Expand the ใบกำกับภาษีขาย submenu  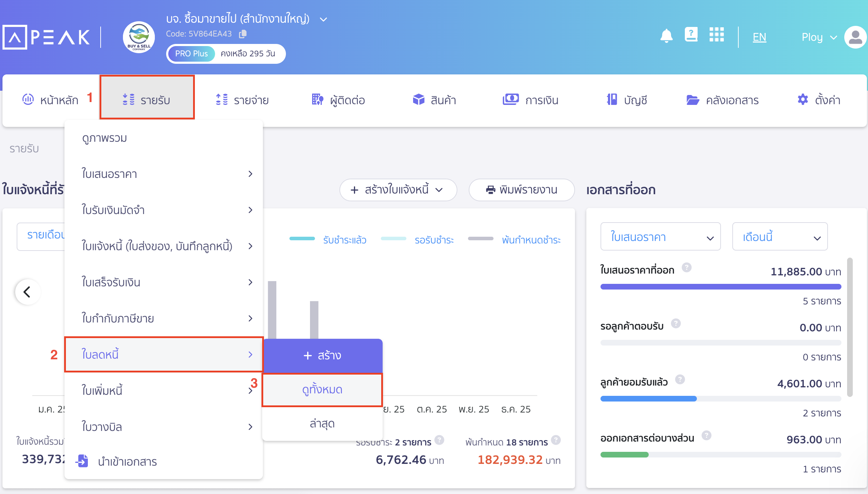164,319
